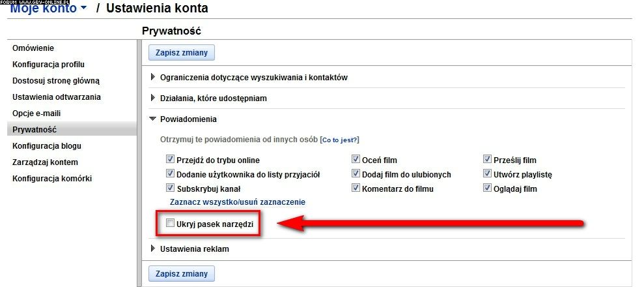Uncheck Dodanie użytkownika do listy przyjaciół
The image size is (644, 287).
[170, 174]
